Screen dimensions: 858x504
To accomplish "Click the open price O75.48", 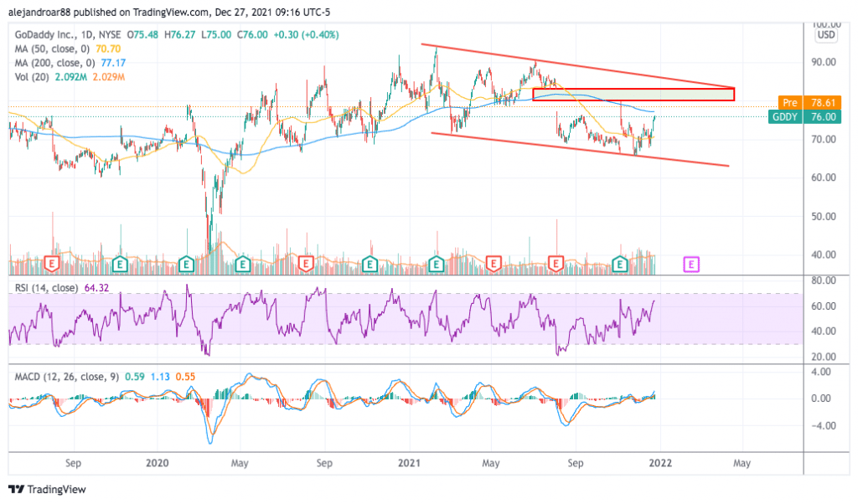I will pos(142,34).
